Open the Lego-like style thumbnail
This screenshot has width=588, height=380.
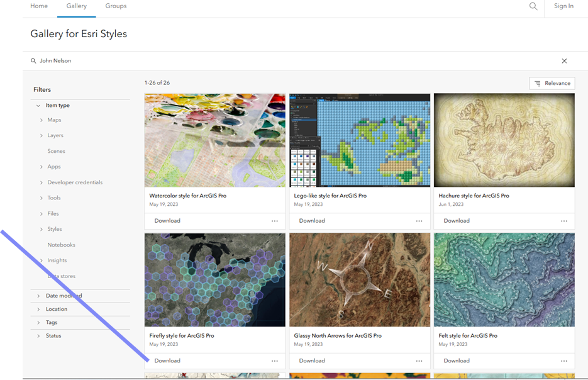point(360,140)
